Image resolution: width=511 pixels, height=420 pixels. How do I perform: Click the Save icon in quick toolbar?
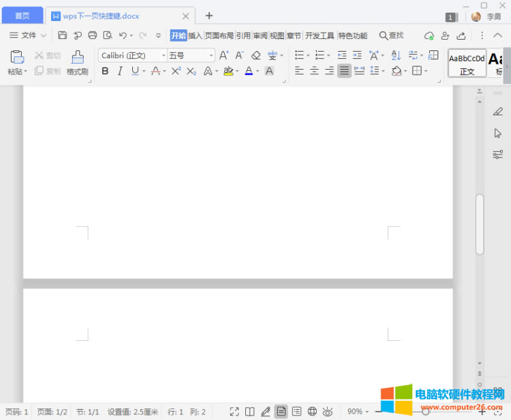click(x=63, y=36)
